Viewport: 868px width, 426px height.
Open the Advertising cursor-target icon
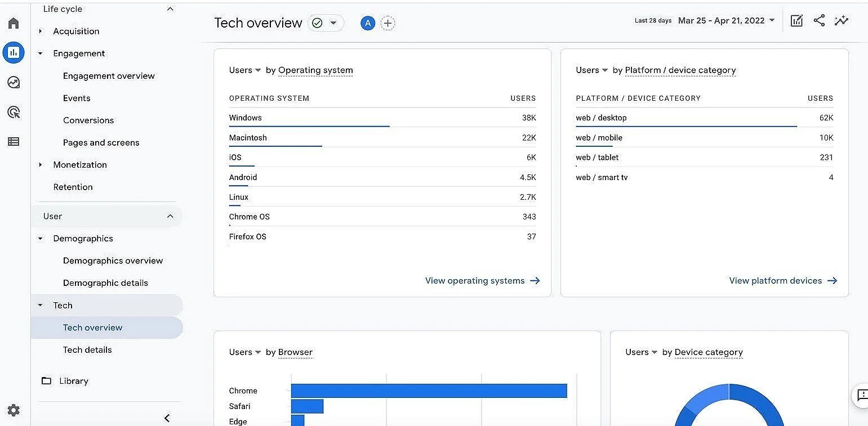pos(14,112)
